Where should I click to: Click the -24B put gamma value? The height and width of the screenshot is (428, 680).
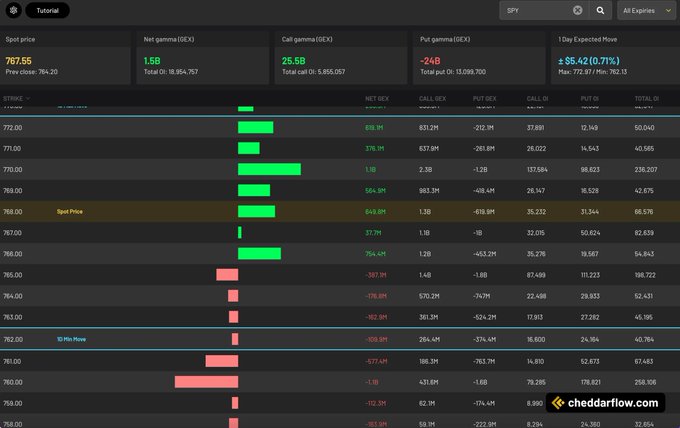(430, 61)
